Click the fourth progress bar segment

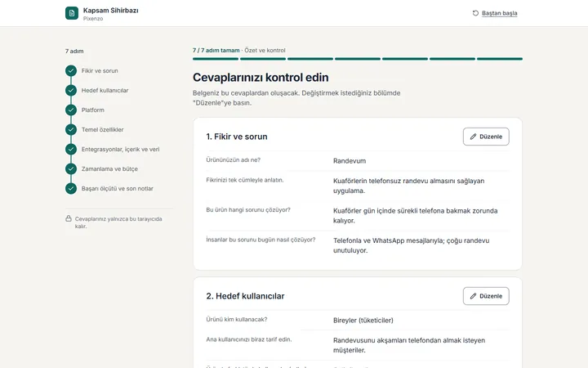[358, 59]
